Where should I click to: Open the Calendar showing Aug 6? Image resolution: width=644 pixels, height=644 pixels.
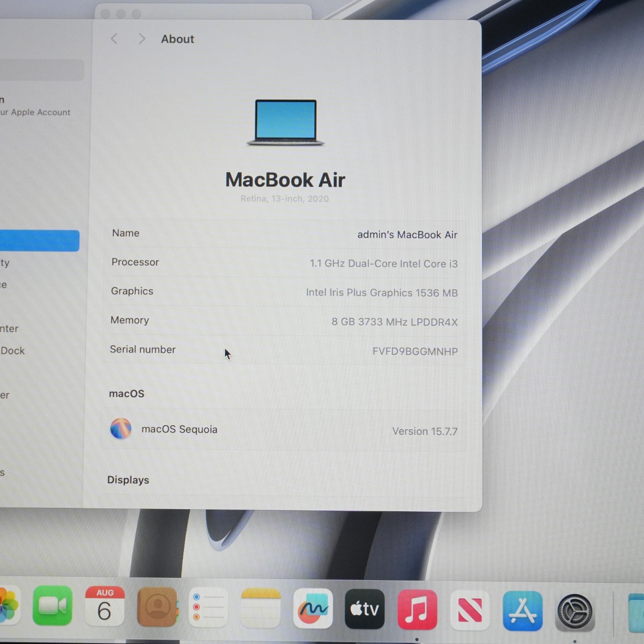point(105,606)
